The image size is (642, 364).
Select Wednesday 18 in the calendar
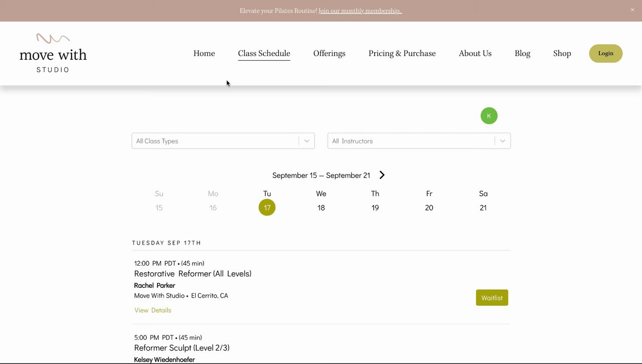tap(321, 208)
